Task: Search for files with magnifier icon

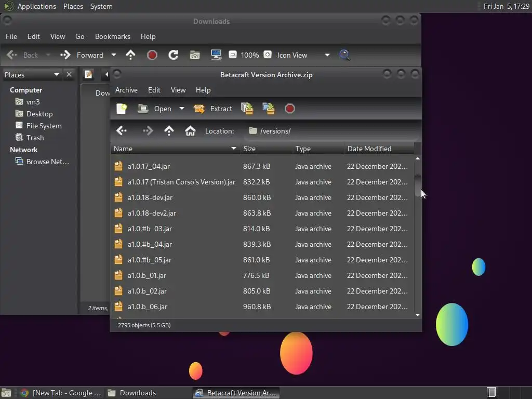Action: tap(344, 55)
